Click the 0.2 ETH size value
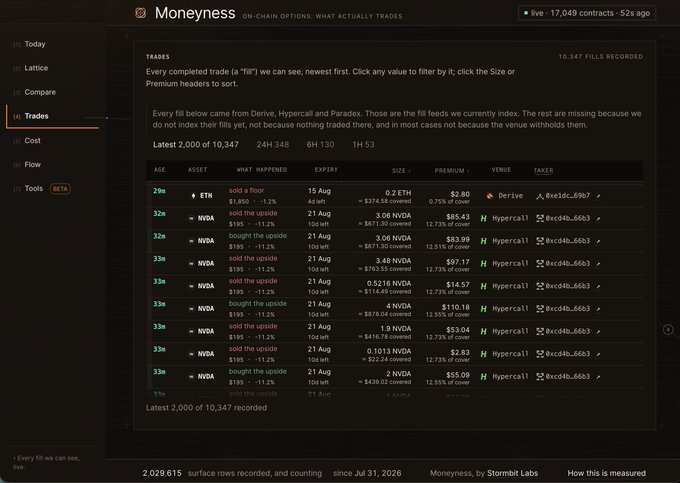 [398, 193]
